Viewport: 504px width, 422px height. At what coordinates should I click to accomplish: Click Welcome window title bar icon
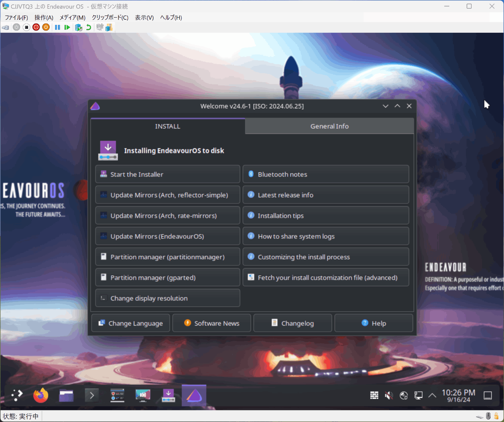(95, 106)
